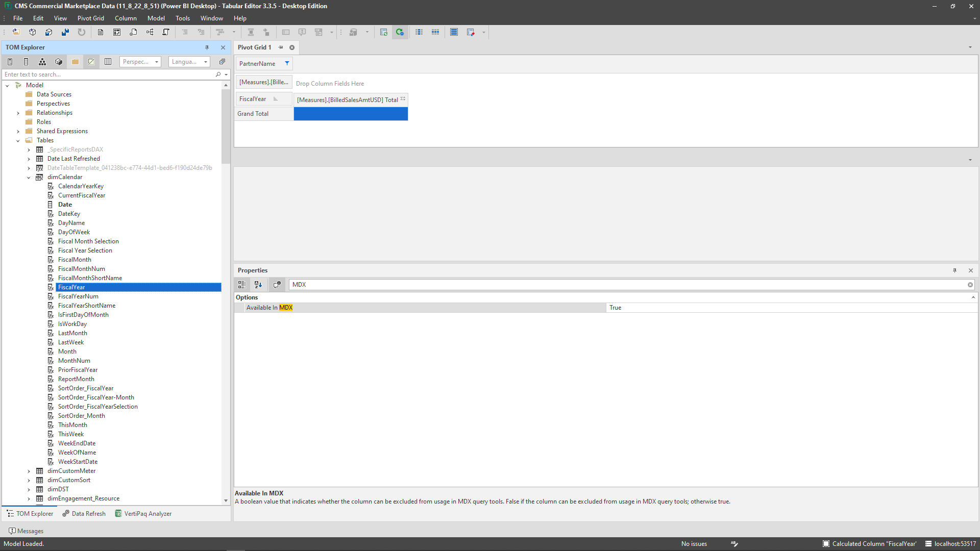980x551 pixels.
Task: Select the categorized view icon in Properties panel
Action: pos(242,285)
